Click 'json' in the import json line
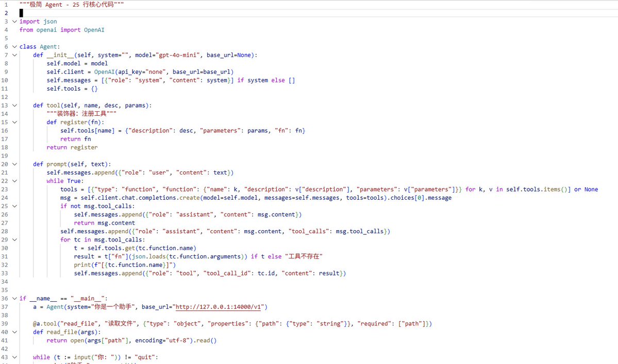 point(50,22)
